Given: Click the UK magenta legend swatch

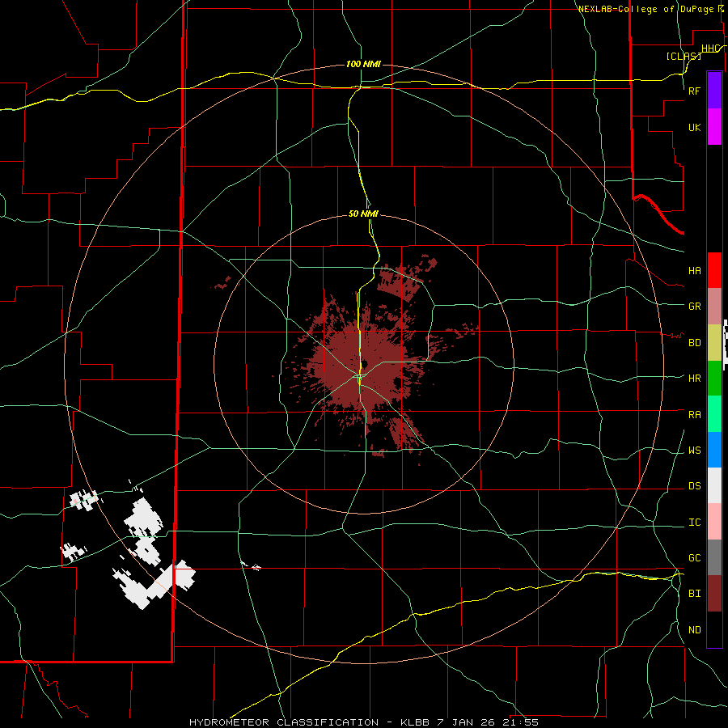Looking at the screenshot, I should pyautogui.click(x=714, y=127).
